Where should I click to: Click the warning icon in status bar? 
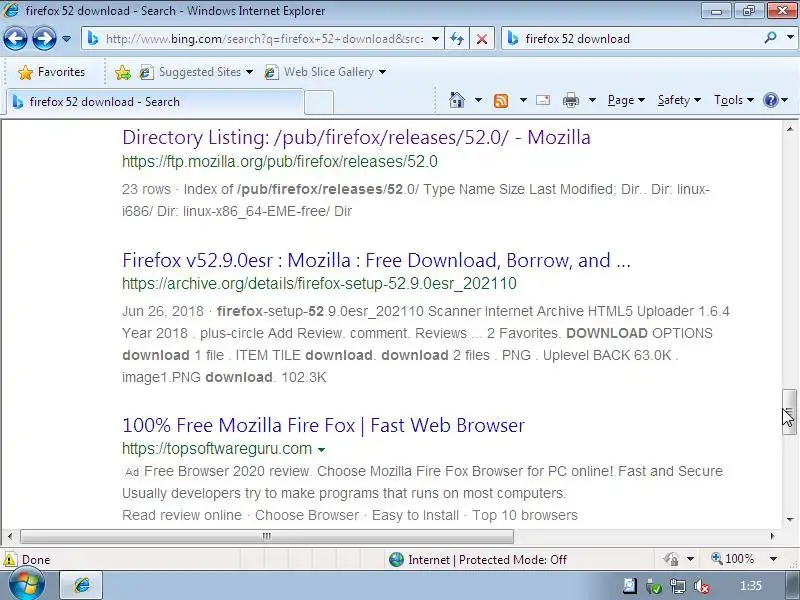coord(10,559)
